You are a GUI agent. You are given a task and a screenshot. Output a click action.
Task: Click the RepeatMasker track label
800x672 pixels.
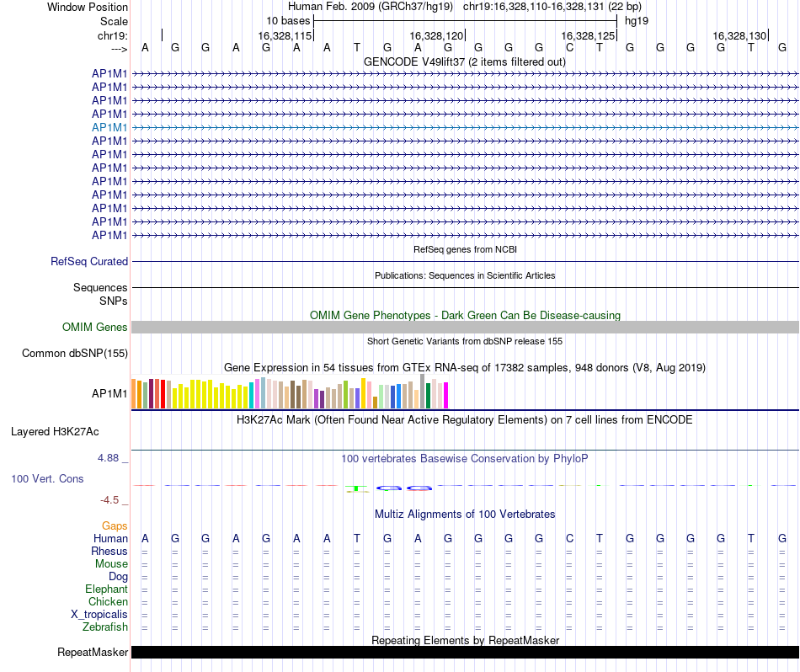click(93, 653)
